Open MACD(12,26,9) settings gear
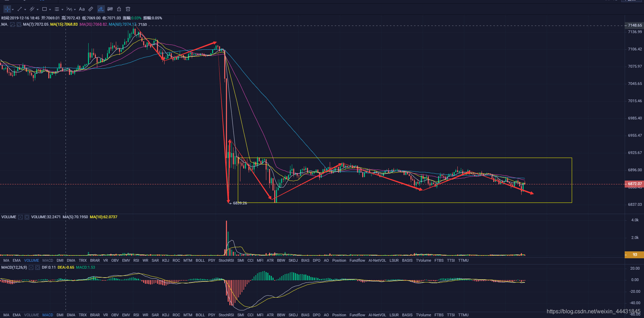 tap(31, 268)
